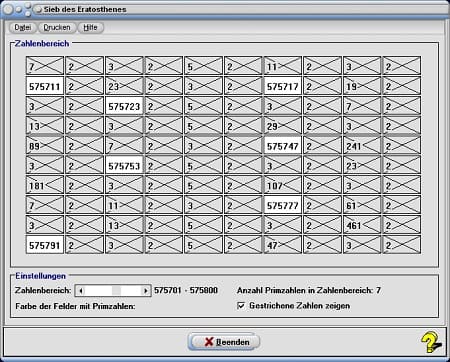Click the Beenden button
This screenshot has width=450, height=362.
coord(224,342)
